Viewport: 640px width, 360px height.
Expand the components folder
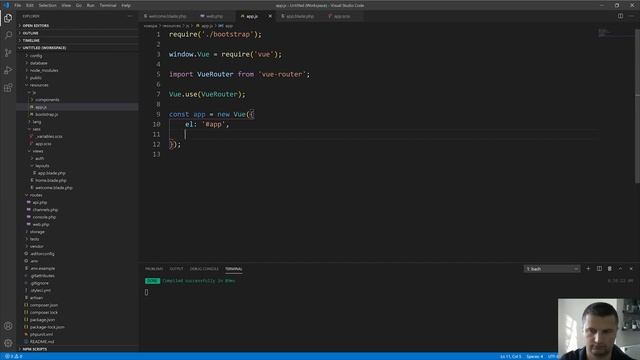[47, 100]
